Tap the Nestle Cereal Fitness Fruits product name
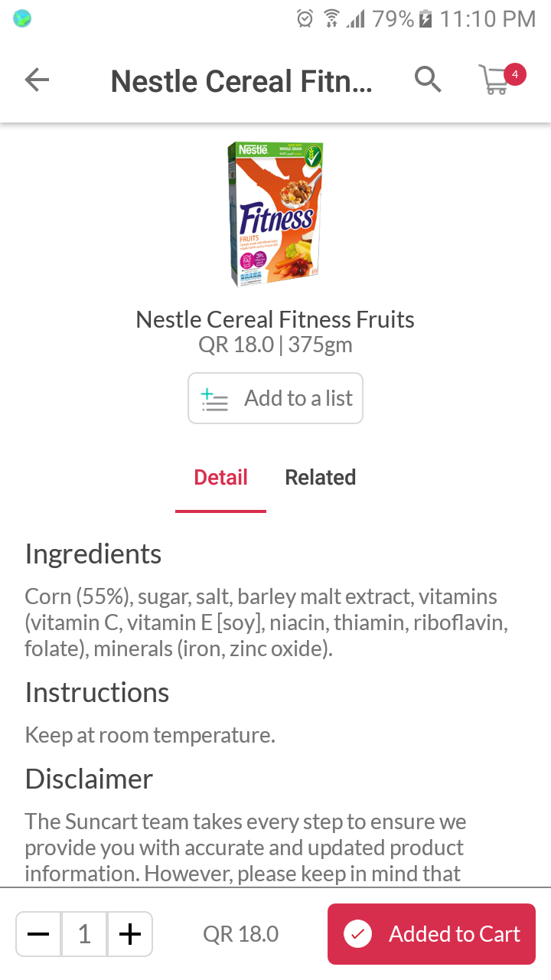The height and width of the screenshot is (980, 551). [275, 319]
